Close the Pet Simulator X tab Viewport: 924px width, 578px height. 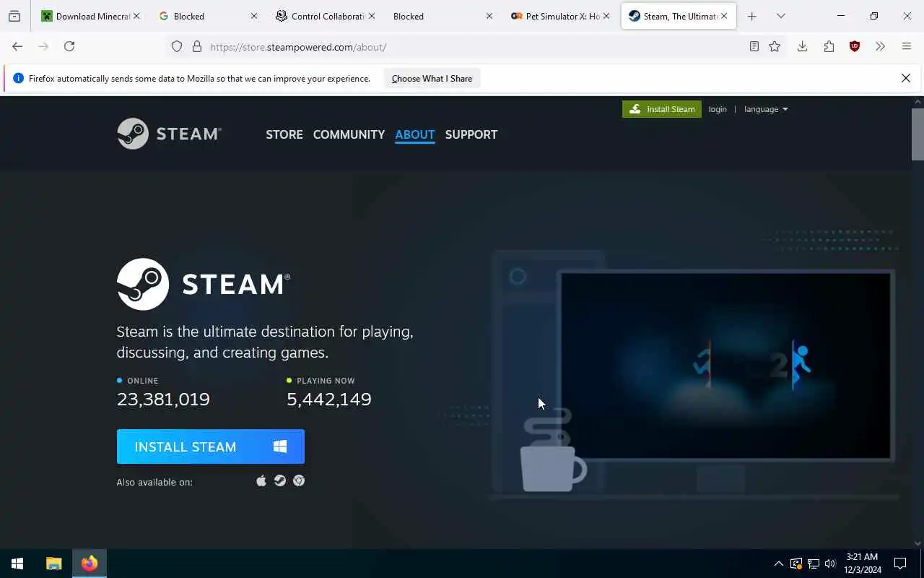pyautogui.click(x=606, y=16)
